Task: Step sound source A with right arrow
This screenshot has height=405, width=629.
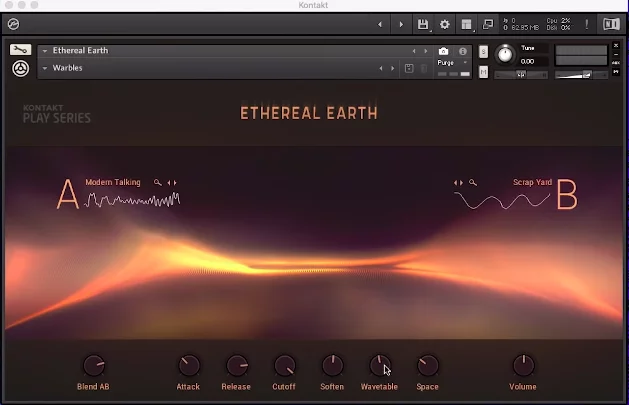Action: point(175,182)
